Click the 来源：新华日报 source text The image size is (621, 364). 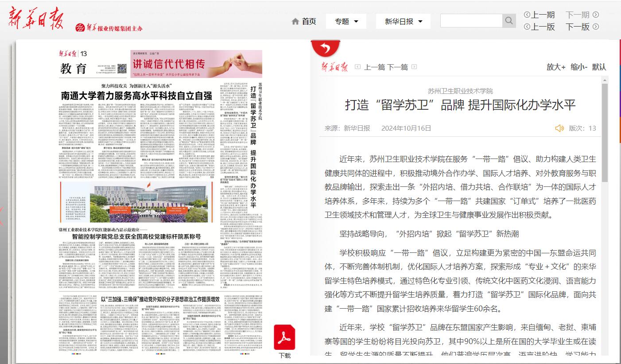347,128
